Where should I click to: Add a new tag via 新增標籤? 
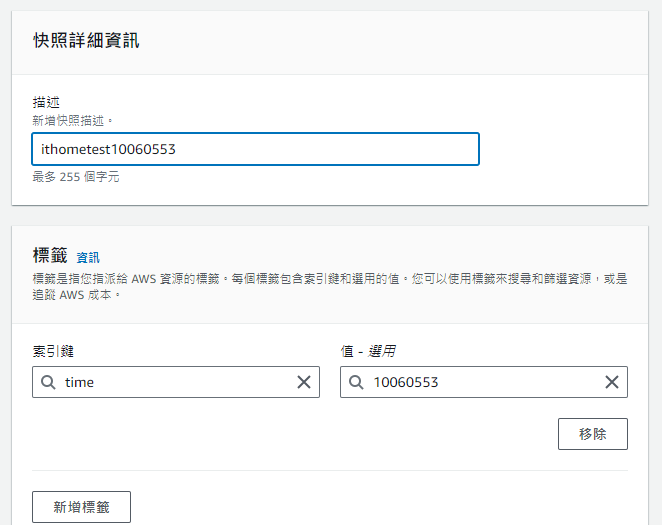pos(81,507)
